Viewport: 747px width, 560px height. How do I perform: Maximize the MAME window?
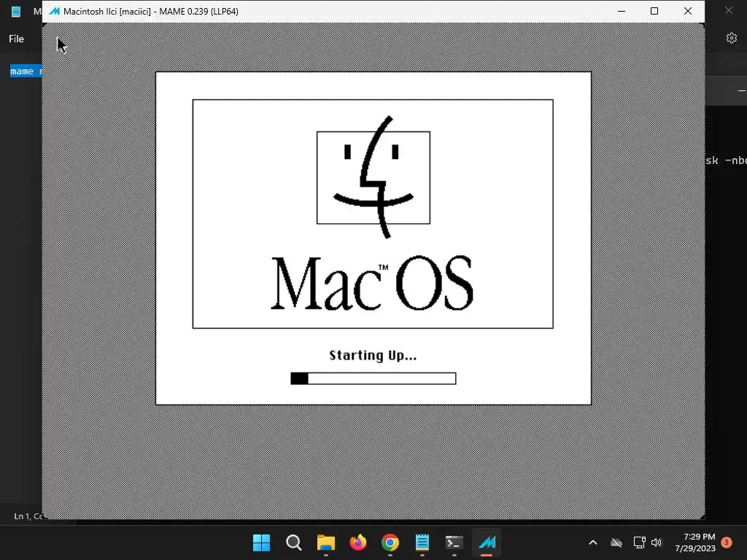(x=654, y=11)
